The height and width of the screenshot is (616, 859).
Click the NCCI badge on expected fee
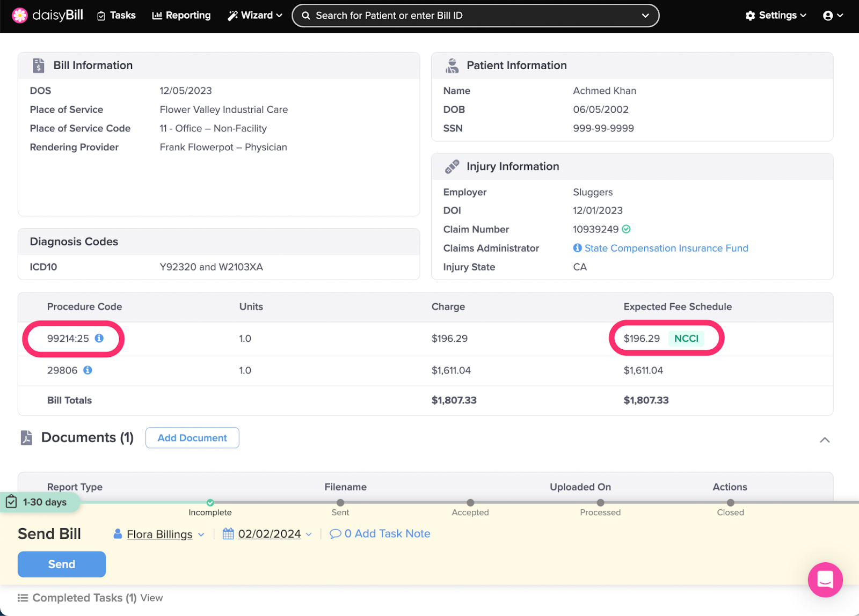pos(686,339)
